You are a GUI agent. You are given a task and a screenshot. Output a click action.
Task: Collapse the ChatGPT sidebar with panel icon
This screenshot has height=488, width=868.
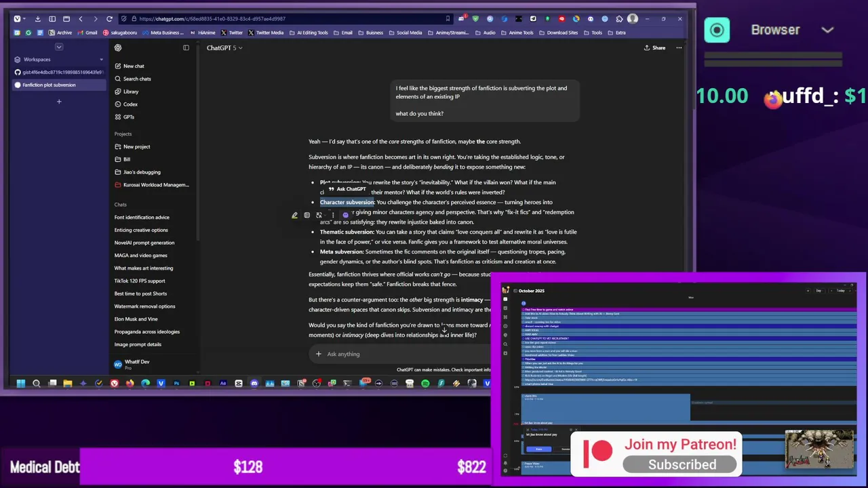point(186,47)
